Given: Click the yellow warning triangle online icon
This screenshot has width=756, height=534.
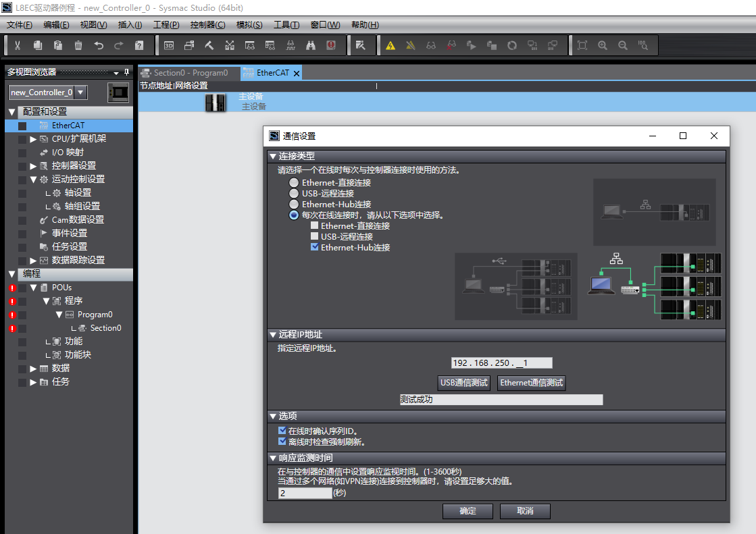Looking at the screenshot, I should tap(390, 45).
